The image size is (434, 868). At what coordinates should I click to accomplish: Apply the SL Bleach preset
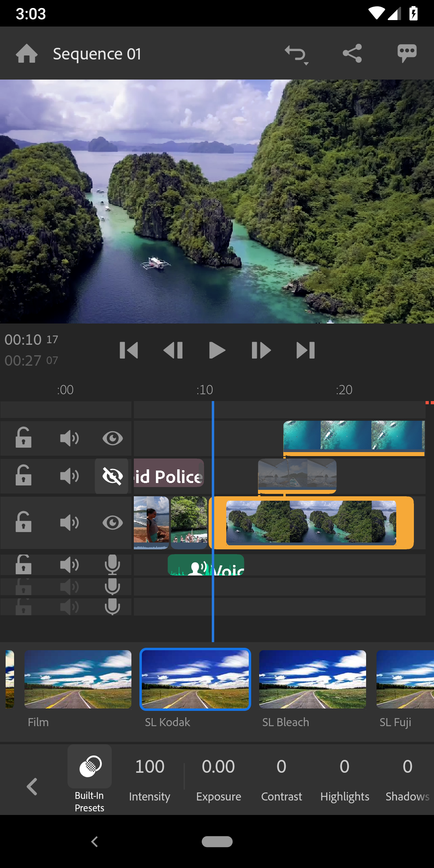[313, 679]
